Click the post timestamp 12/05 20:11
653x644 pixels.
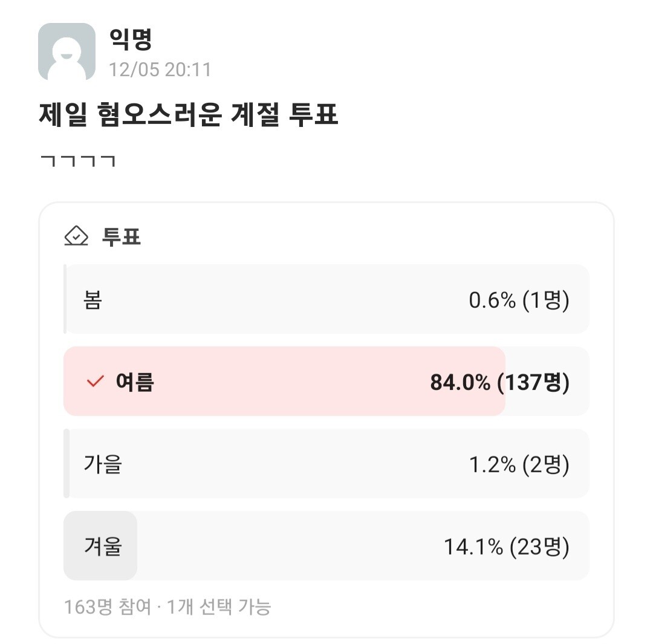click(x=160, y=70)
